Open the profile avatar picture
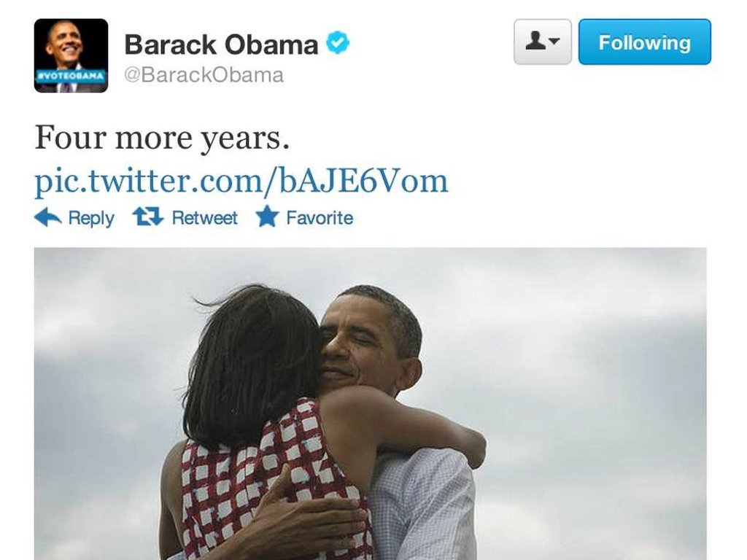The image size is (747, 560). pyautogui.click(x=71, y=55)
